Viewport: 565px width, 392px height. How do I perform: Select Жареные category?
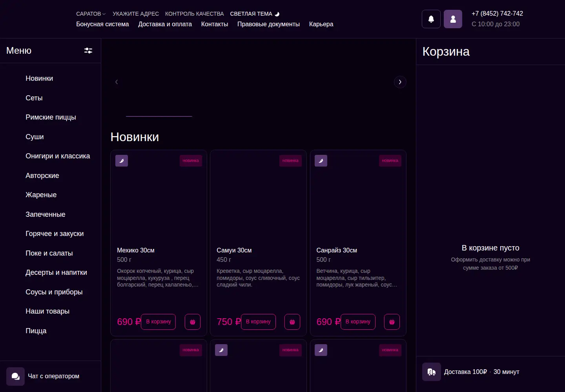[x=41, y=195]
